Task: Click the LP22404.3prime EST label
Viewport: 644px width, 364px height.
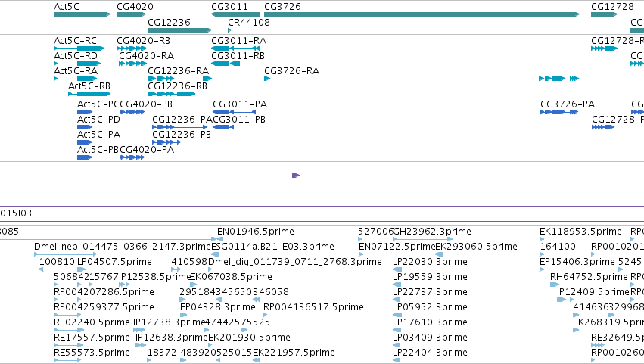Action: pyautogui.click(x=430, y=353)
